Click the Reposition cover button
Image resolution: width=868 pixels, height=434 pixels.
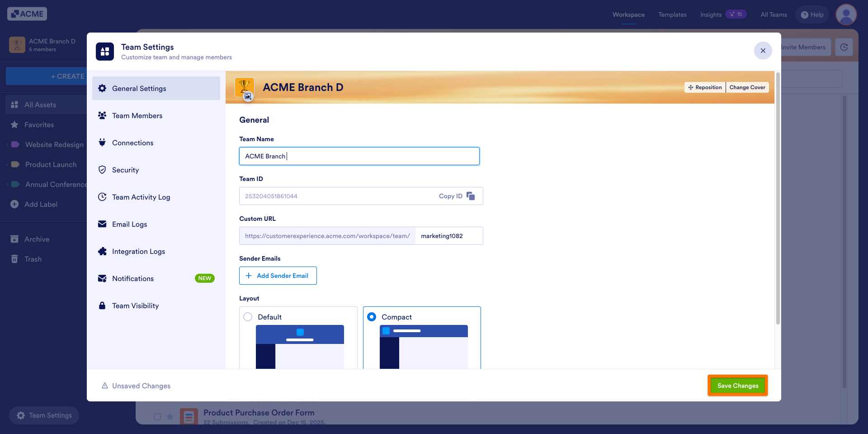pos(705,87)
